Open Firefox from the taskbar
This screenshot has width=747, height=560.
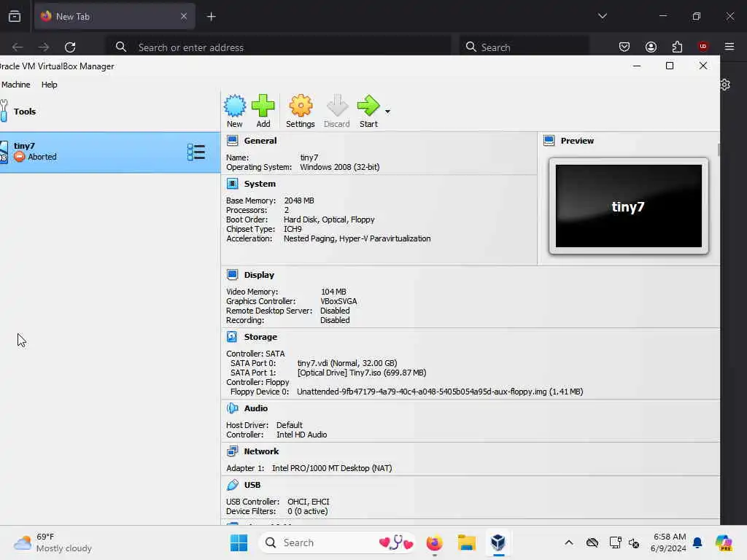pos(434,542)
